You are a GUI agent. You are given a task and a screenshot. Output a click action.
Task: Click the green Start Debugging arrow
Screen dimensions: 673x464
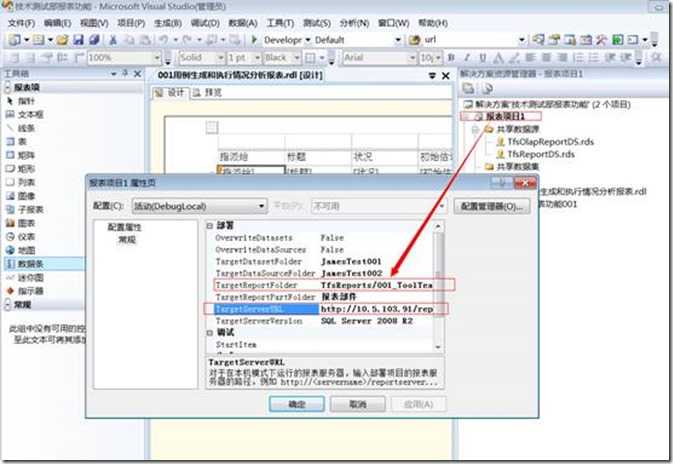pyautogui.click(x=254, y=40)
